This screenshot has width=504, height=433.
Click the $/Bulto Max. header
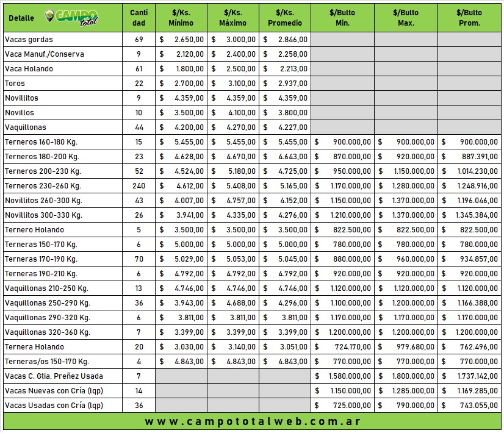406,18
